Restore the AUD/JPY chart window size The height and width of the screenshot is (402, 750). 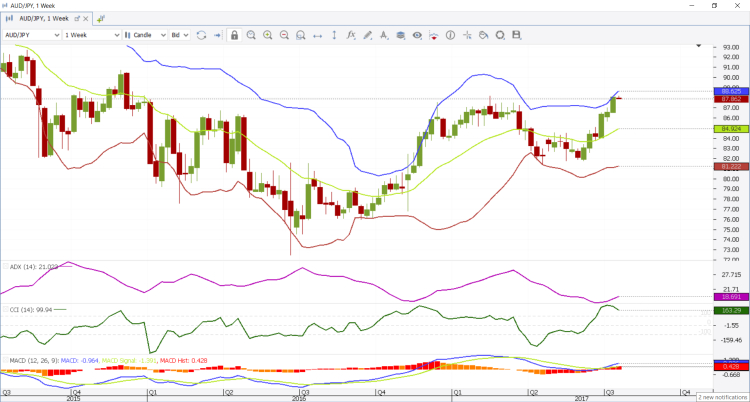(715, 5)
